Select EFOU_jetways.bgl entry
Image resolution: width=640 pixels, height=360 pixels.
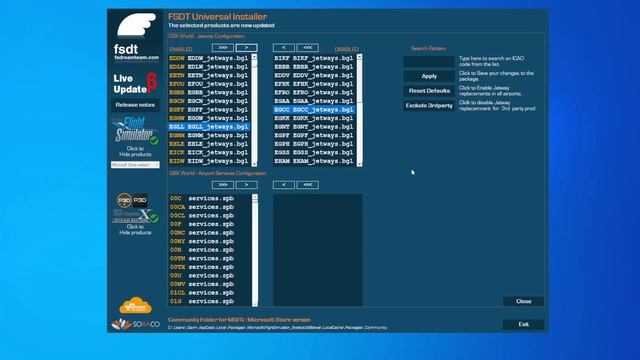[209, 84]
